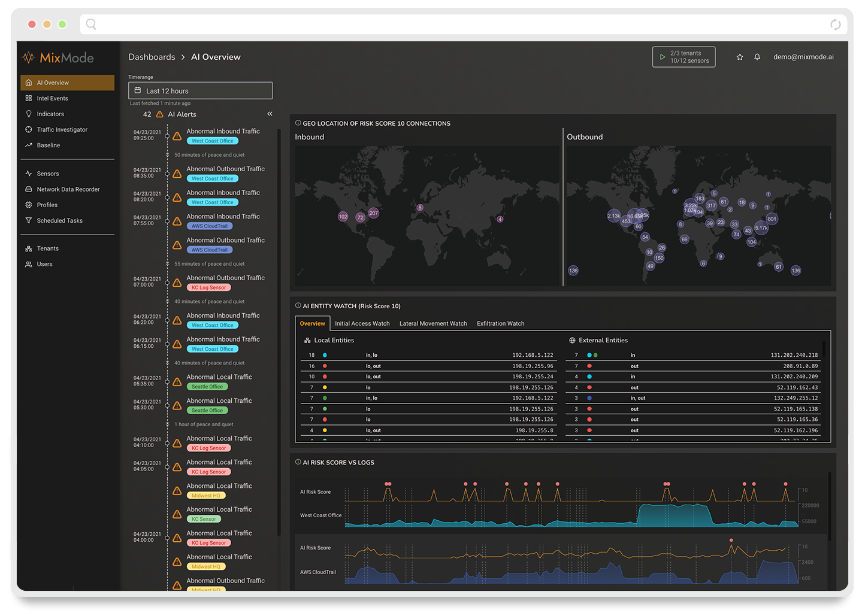Click outbound map cluster 801
The image size is (859, 616).
[772, 219]
